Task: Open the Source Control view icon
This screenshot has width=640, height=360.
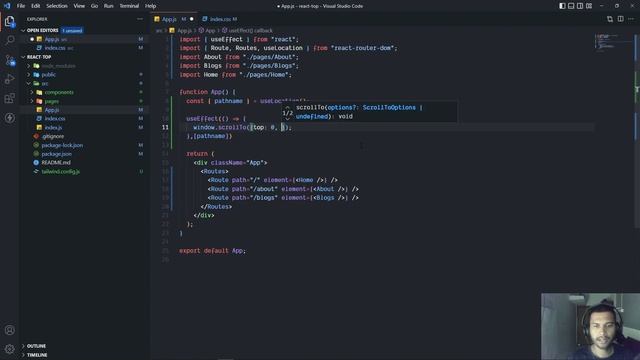Action: (x=9, y=60)
